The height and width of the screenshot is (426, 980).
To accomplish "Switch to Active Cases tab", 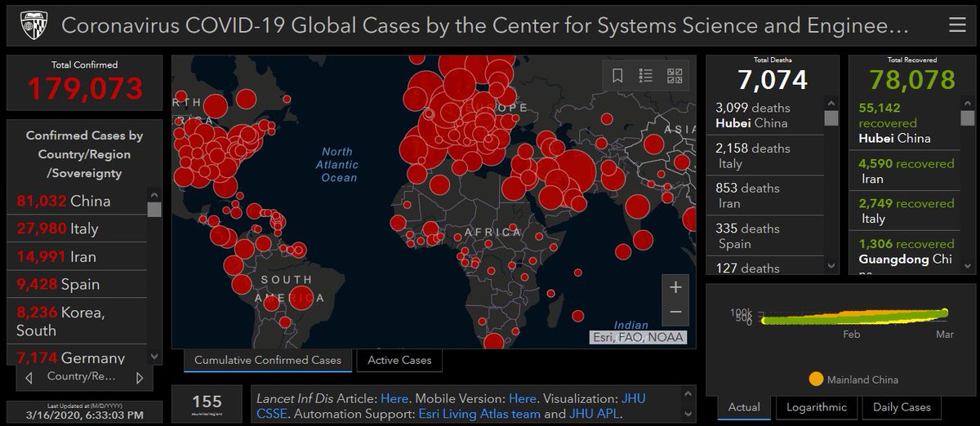I will tap(399, 360).
